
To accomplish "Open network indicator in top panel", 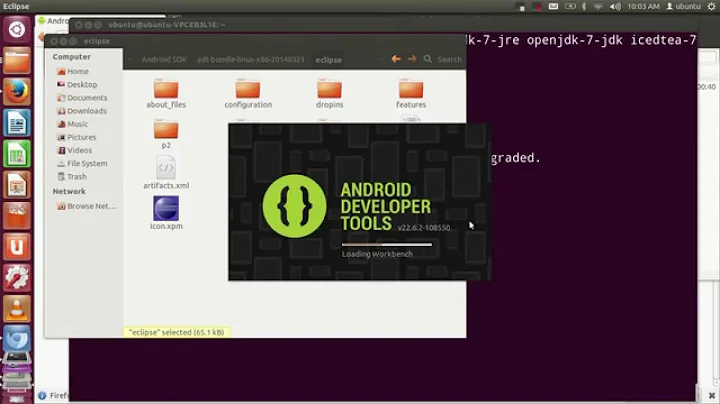I will click(x=598, y=6).
